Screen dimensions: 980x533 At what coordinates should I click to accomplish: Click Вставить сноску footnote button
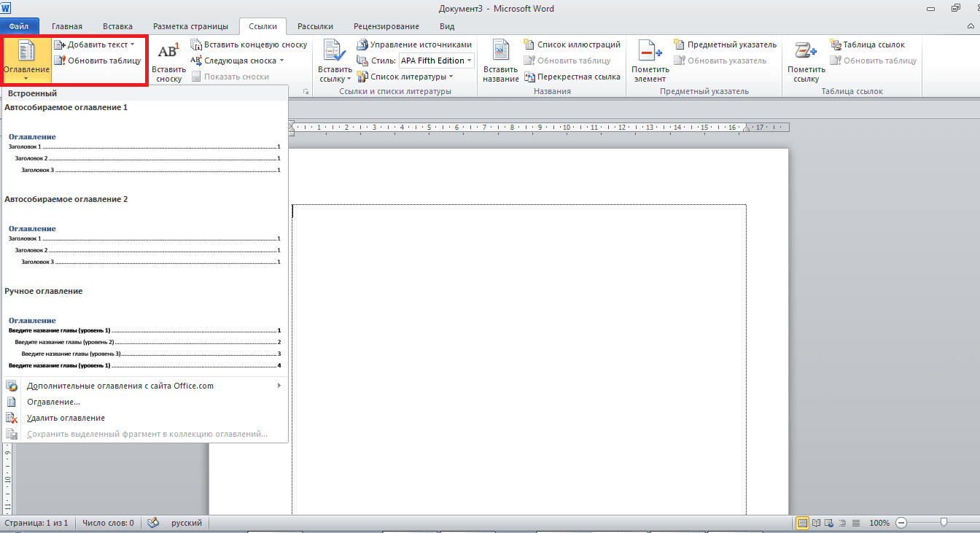pyautogui.click(x=168, y=63)
